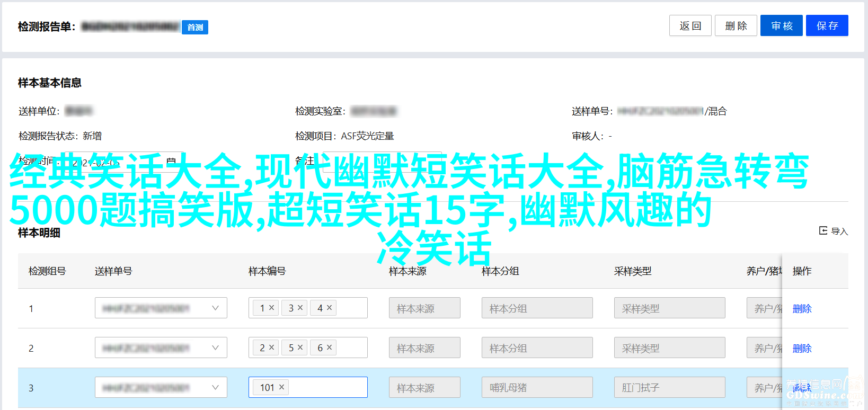Click the blue 审核 button
The image size is (868, 410).
coord(781,25)
